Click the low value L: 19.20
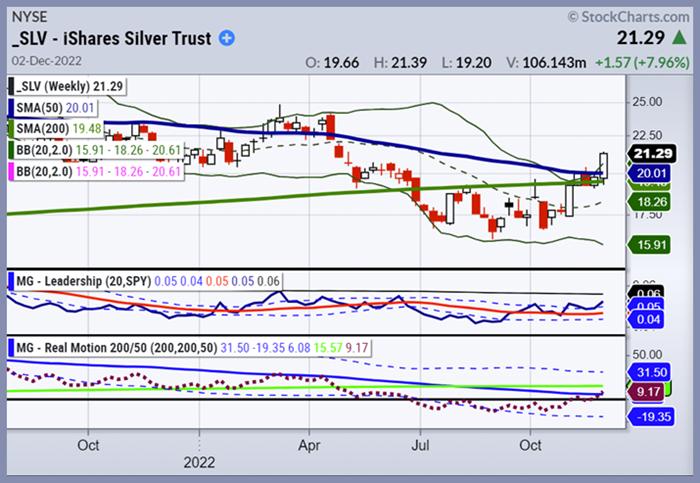The height and width of the screenshot is (483, 700). pyautogui.click(x=467, y=62)
